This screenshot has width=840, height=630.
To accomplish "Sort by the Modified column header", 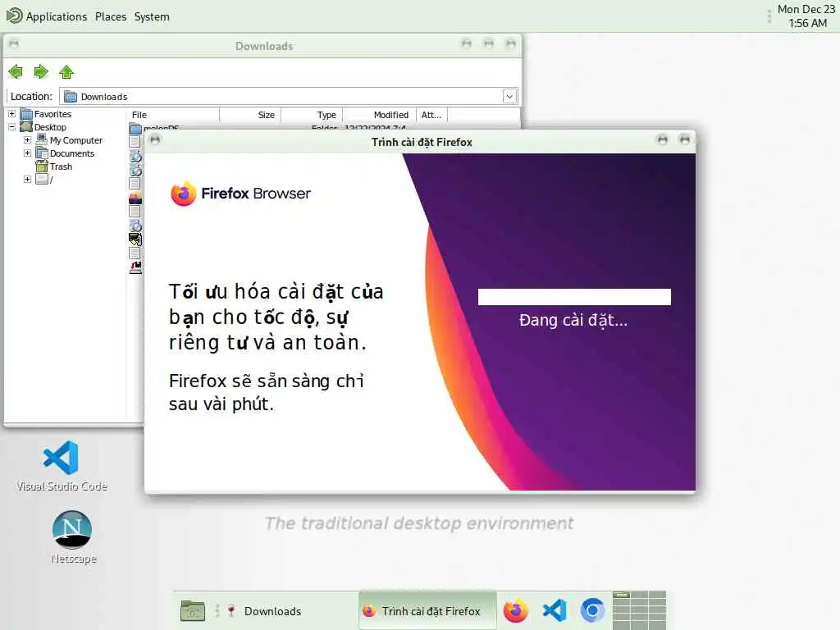I will point(379,115).
